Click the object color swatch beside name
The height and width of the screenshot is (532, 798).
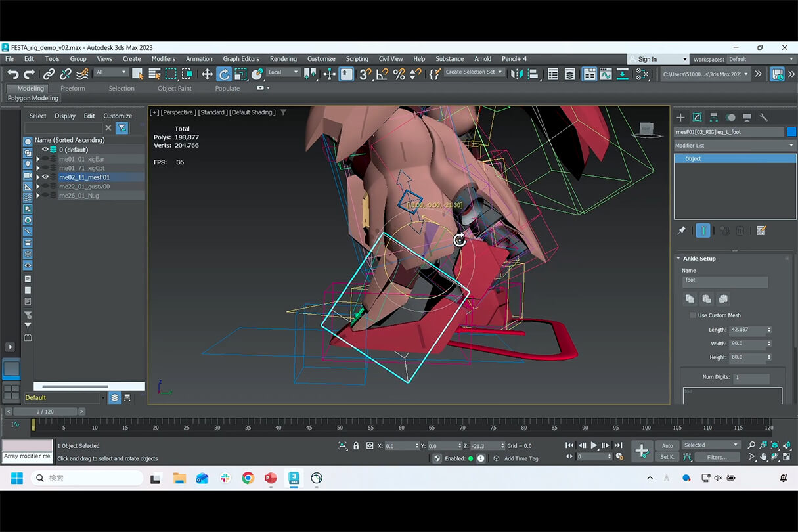(x=791, y=132)
